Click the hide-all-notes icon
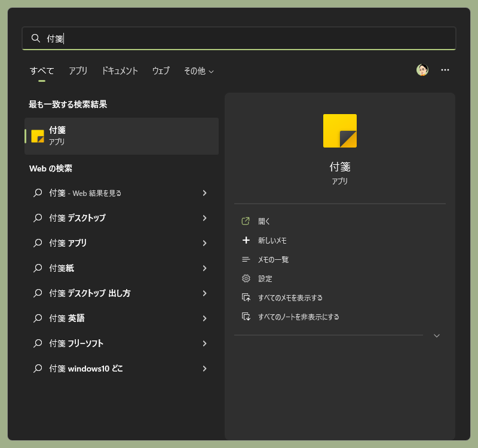This screenshot has height=448, width=478. pos(246,317)
